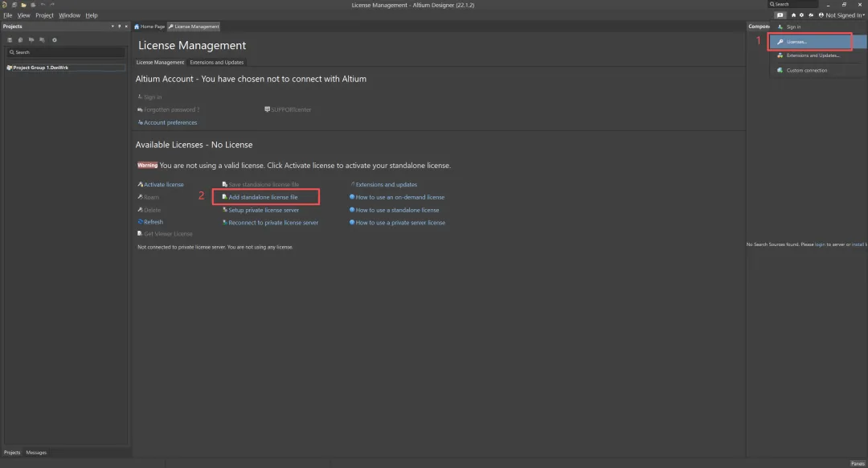Expand the Not Signed In dropdown

(841, 15)
